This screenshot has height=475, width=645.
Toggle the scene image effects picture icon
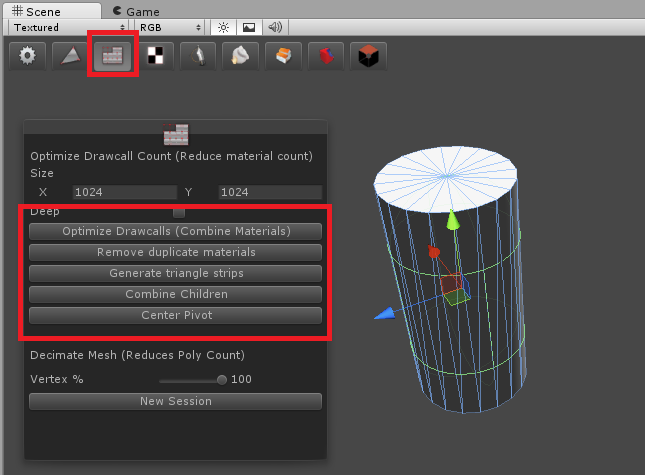pos(249,28)
